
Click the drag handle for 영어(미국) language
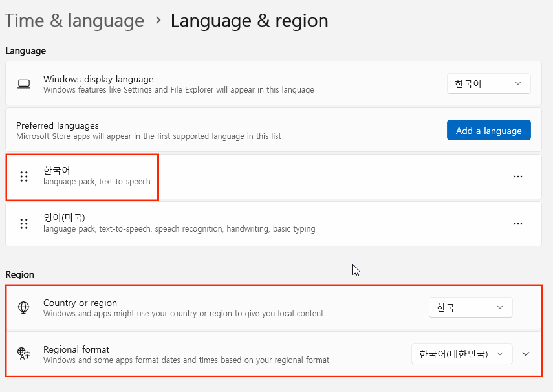tap(24, 224)
